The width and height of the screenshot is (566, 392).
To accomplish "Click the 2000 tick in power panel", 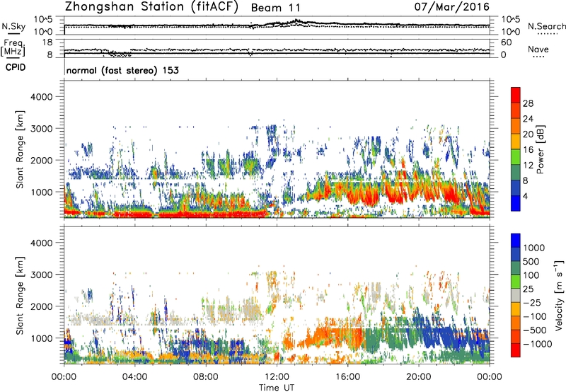I will (41, 160).
